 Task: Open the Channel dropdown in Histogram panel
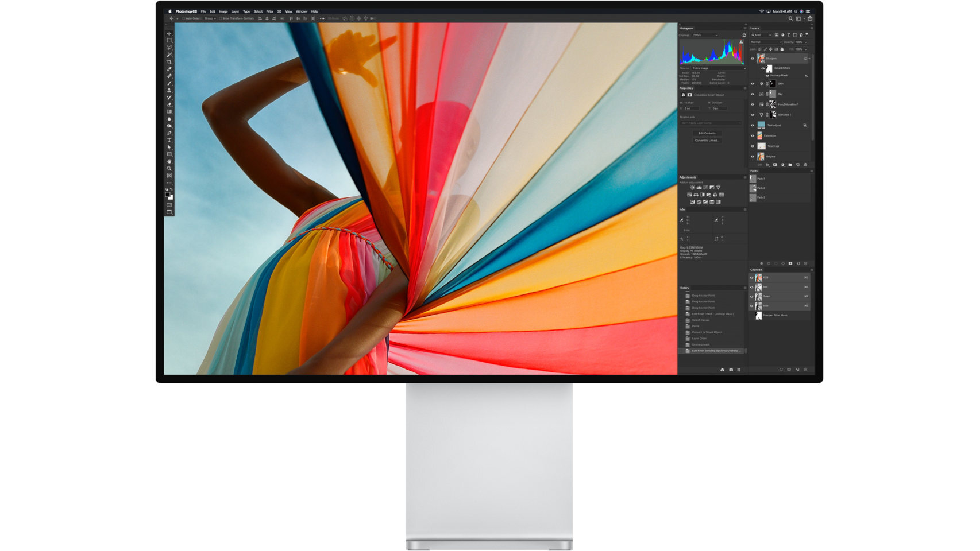703,35
